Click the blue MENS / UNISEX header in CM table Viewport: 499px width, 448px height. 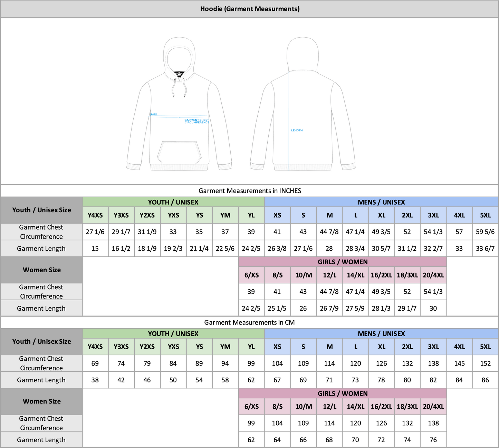click(381, 334)
